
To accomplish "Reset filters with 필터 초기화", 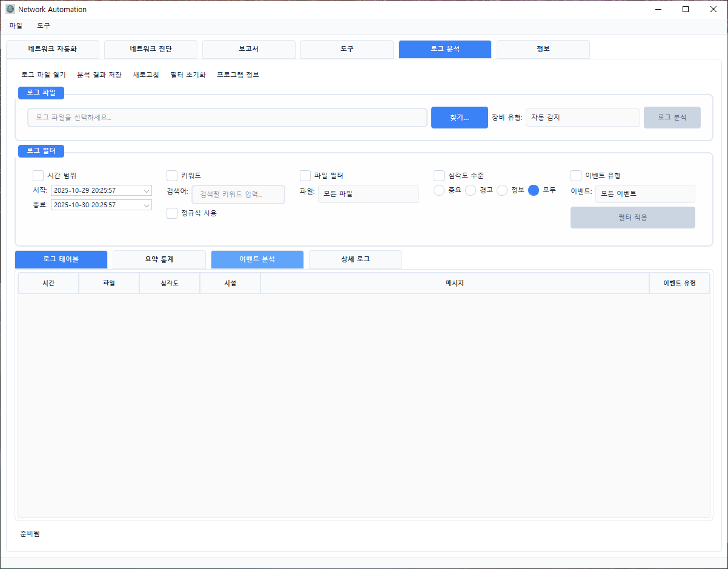I will pos(188,75).
